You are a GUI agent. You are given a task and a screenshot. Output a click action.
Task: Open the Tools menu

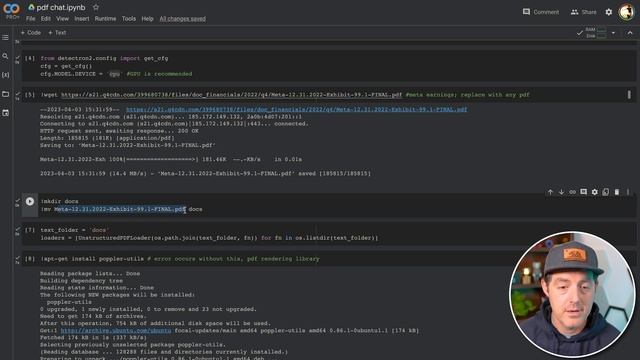pos(129,19)
